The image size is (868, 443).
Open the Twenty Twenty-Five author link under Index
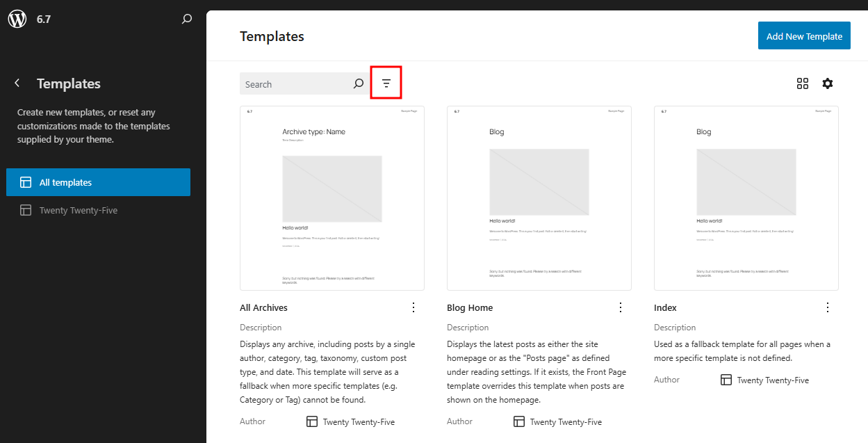(x=774, y=380)
